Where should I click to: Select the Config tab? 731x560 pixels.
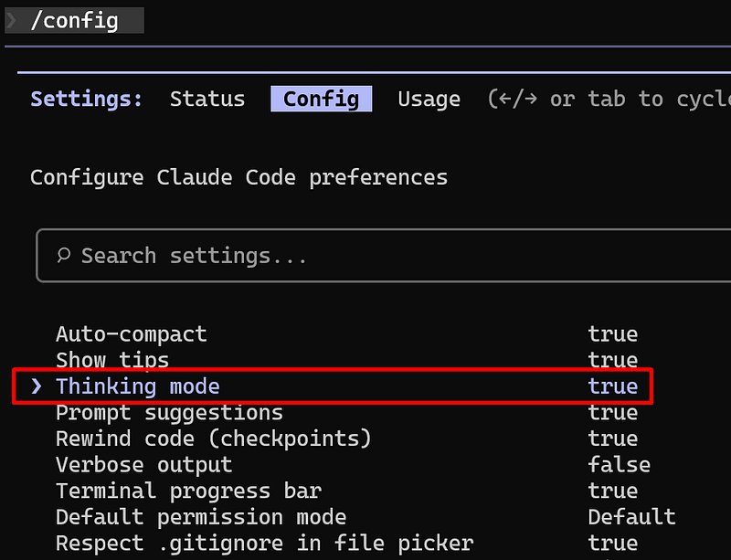tap(321, 99)
